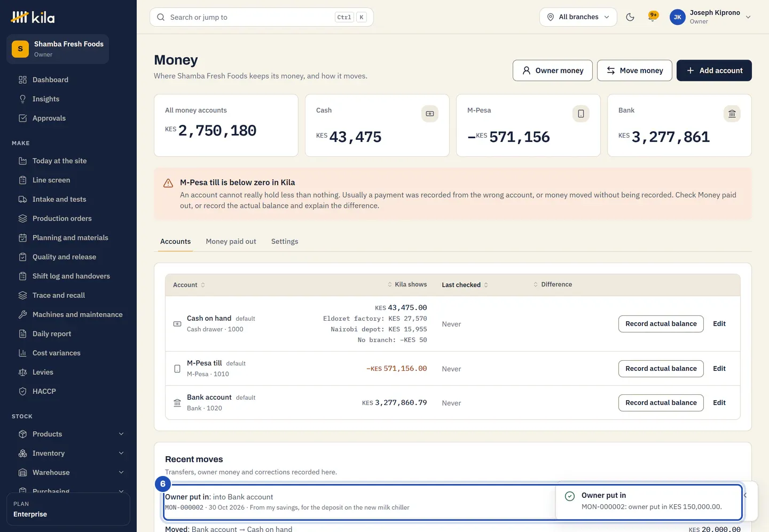Switch to Money paid out tab

[231, 241]
